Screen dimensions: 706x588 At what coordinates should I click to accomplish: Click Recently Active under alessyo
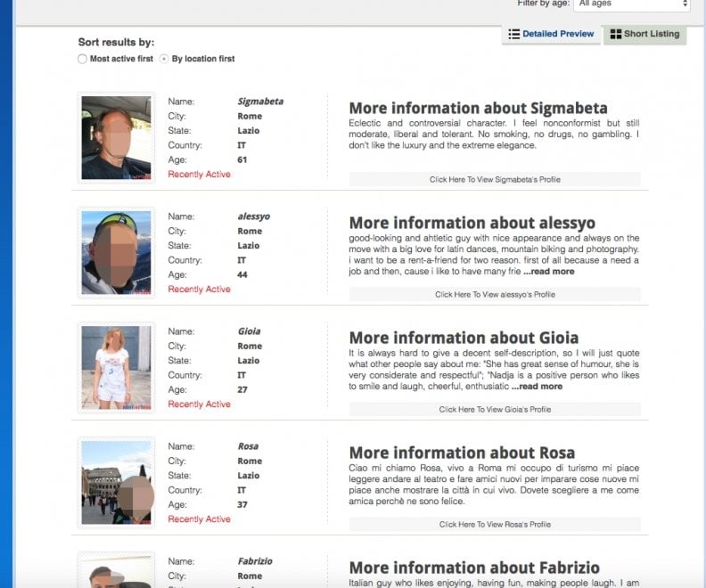coord(199,290)
